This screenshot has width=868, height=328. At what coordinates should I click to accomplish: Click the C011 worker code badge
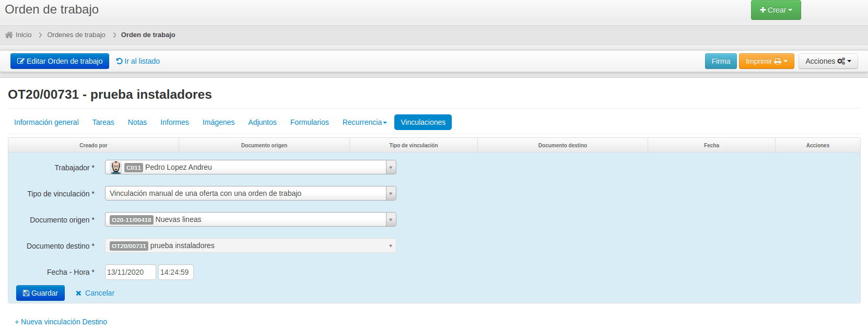(x=134, y=168)
